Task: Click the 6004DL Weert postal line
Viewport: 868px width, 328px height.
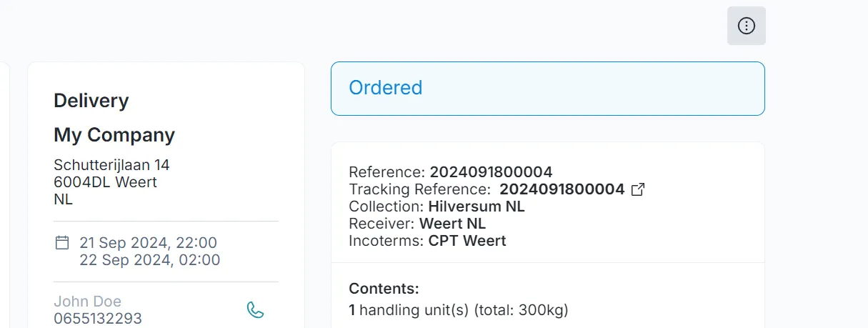Action: pyautogui.click(x=105, y=182)
